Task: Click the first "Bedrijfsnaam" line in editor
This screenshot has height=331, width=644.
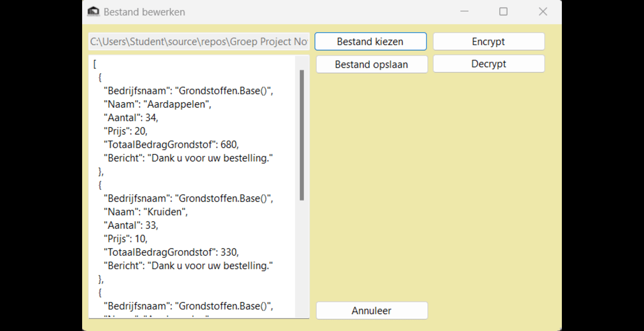Action: 188,91
